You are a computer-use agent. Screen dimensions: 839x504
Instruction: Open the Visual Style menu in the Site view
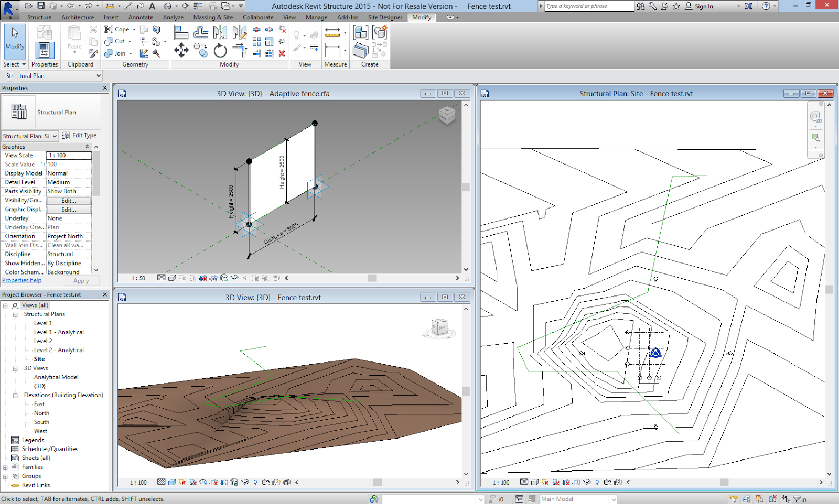(x=534, y=482)
